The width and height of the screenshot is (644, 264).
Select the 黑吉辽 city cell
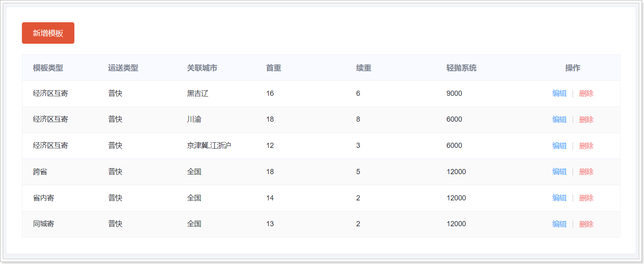pos(198,93)
